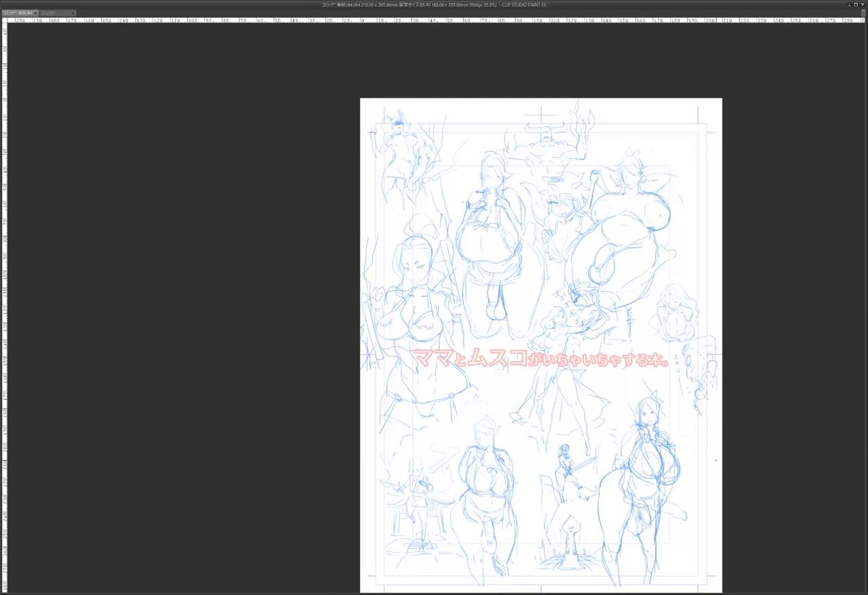Restore down the Clip Studio Paint window
This screenshot has width=868, height=595.
(x=856, y=5)
